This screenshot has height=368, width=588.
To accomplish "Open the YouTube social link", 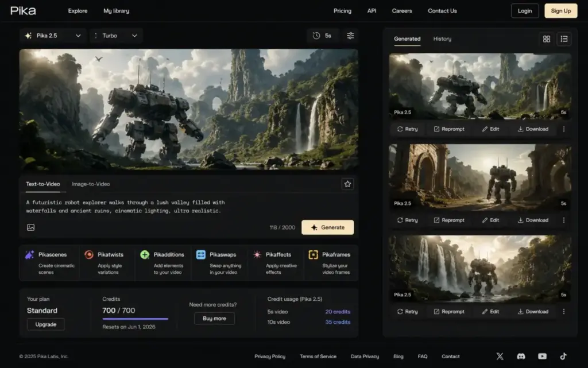I will coord(542,357).
